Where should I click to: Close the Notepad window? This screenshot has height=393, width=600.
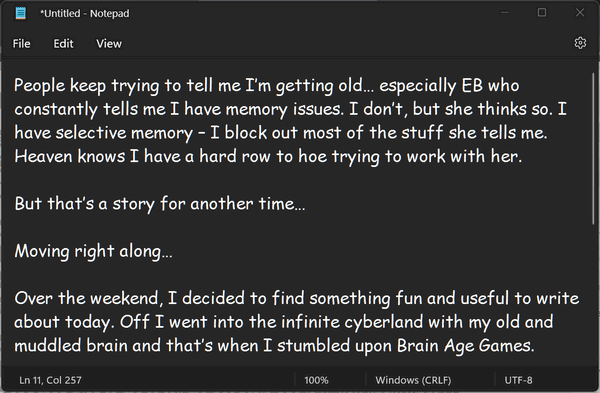coord(580,13)
